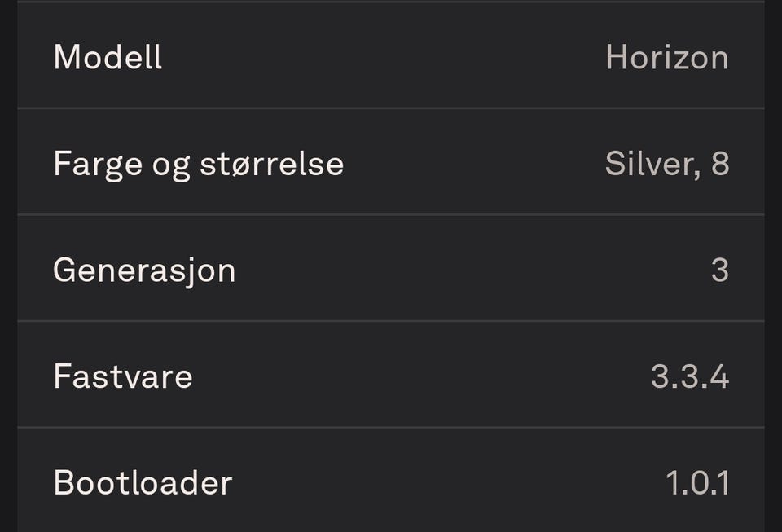Tap the generation value 3
The width and height of the screenshot is (782, 532).
(720, 270)
